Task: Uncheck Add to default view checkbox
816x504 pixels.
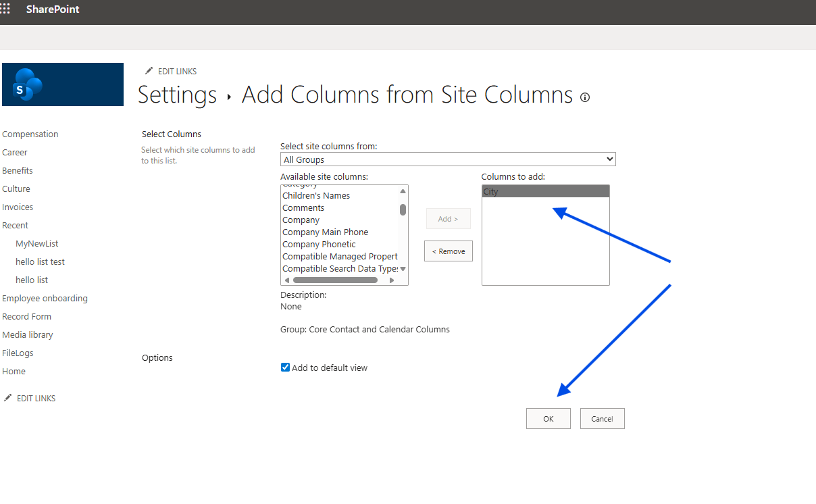Action: [x=285, y=368]
